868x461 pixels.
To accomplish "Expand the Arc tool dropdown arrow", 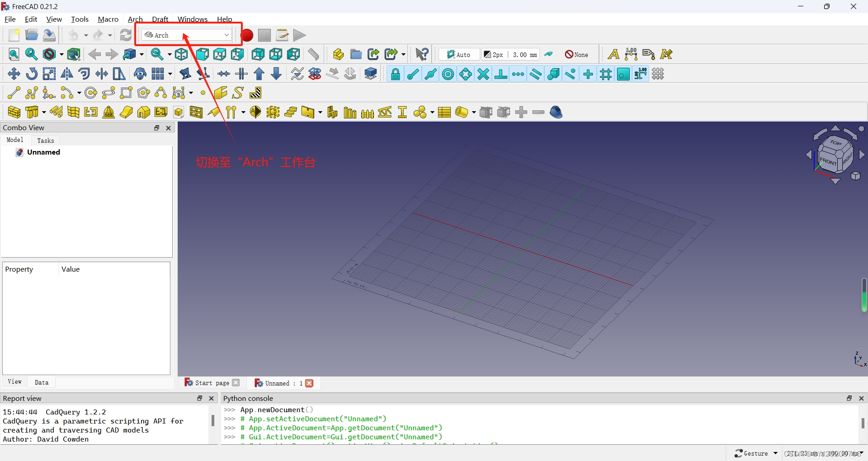I will [x=78, y=93].
